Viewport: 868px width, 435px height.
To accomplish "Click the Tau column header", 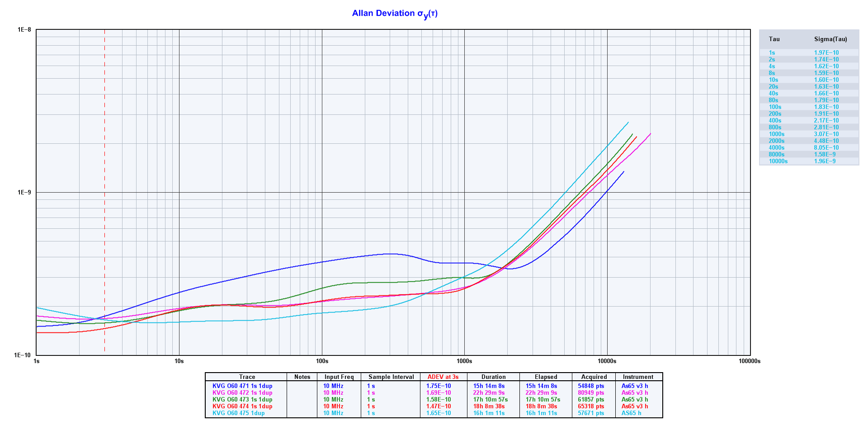I will [774, 39].
